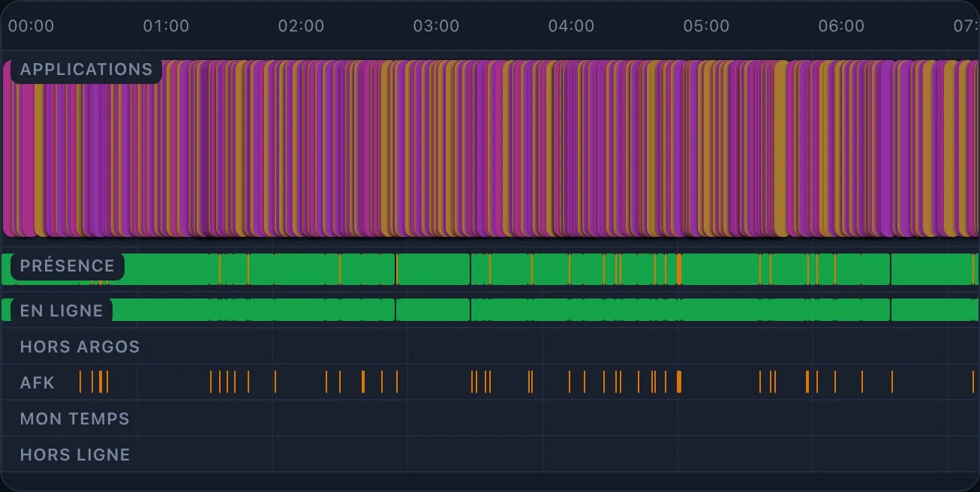Select the EN LIGNE row label

click(x=62, y=310)
